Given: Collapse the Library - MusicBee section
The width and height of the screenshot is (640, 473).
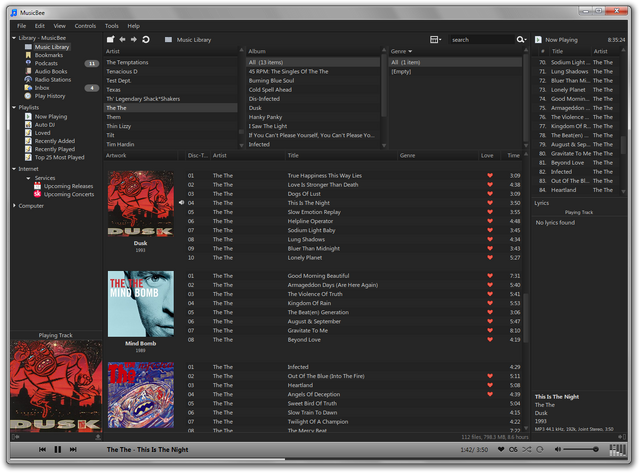Looking at the screenshot, I should point(14,38).
